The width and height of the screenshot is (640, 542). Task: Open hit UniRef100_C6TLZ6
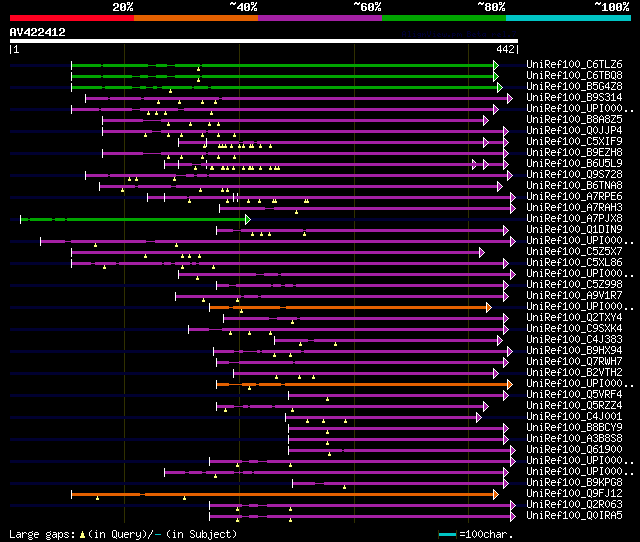point(574,64)
